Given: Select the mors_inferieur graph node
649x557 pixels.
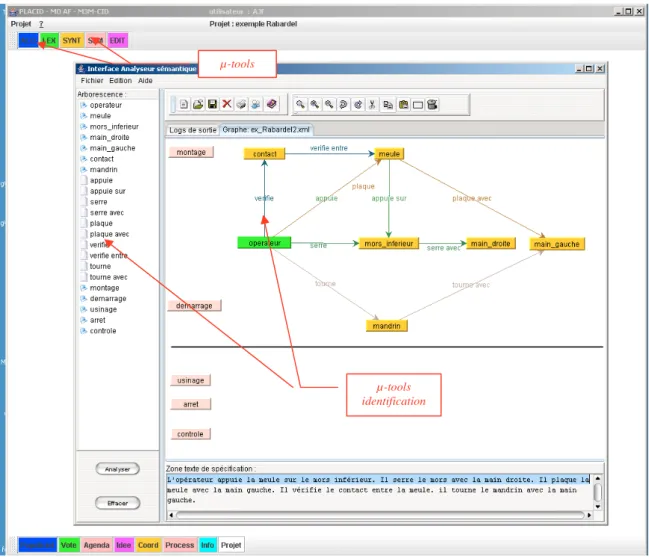Looking at the screenshot, I should coord(389,244).
